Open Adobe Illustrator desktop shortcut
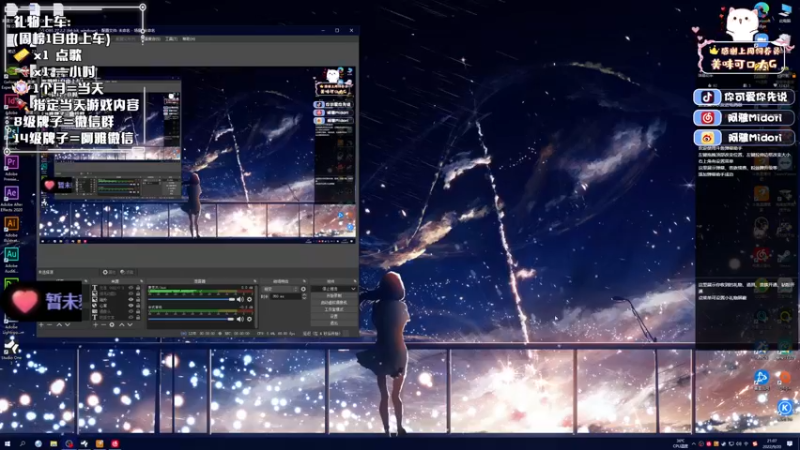The height and width of the screenshot is (450, 800). pos(11,228)
